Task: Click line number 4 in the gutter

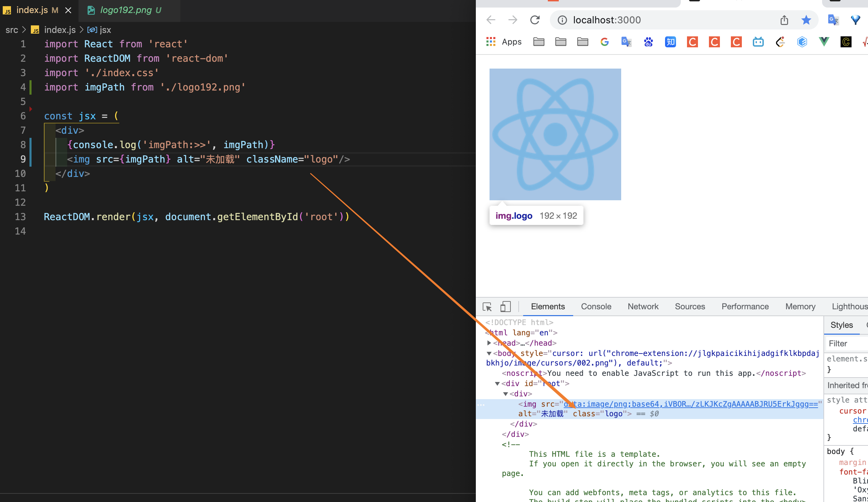Action: (23, 87)
